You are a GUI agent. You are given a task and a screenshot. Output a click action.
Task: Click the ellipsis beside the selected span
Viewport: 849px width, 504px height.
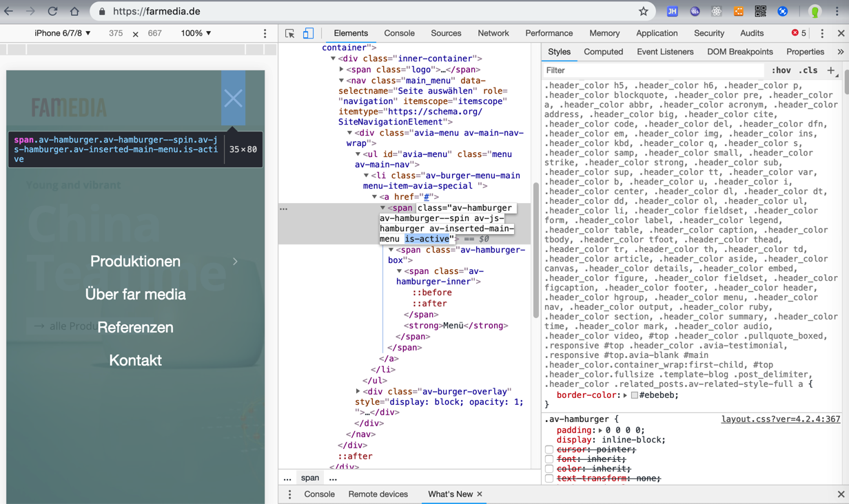pos(284,208)
